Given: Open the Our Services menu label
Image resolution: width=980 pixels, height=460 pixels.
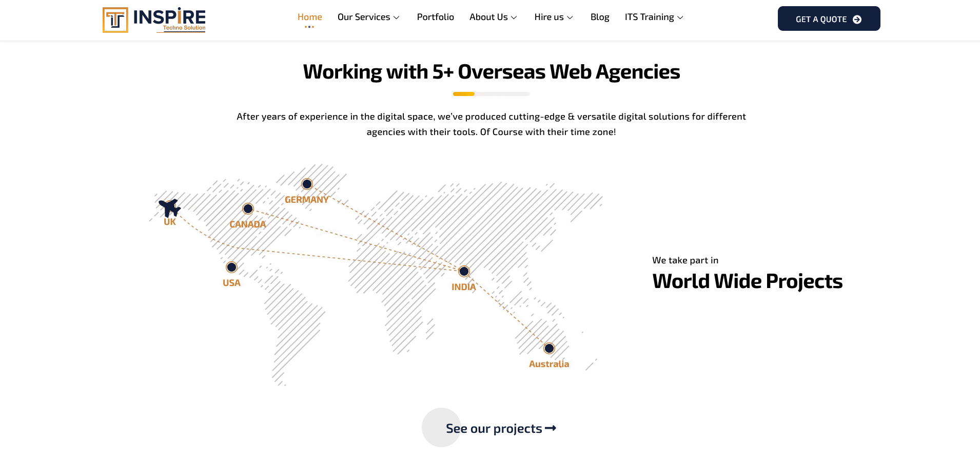Looking at the screenshot, I should pyautogui.click(x=364, y=17).
